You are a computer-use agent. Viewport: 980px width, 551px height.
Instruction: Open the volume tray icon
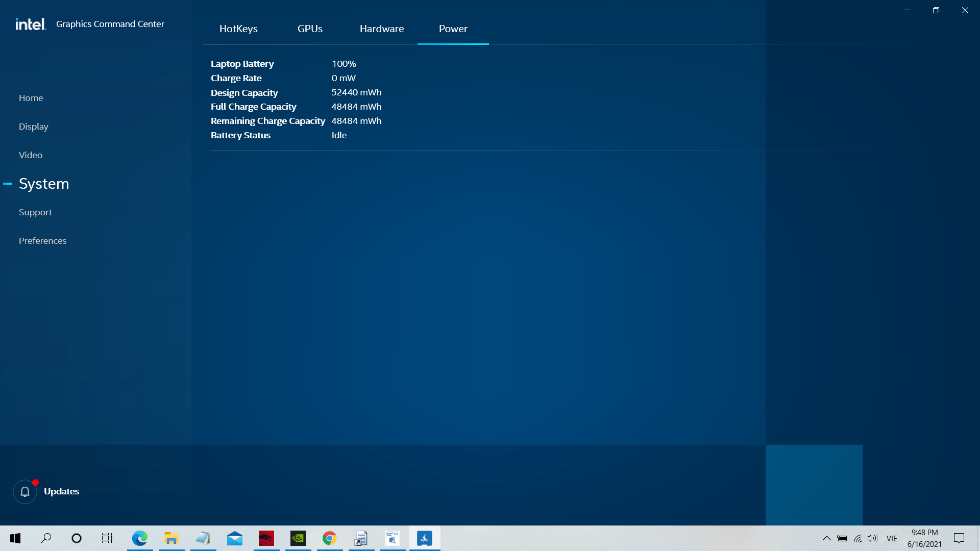tap(872, 538)
